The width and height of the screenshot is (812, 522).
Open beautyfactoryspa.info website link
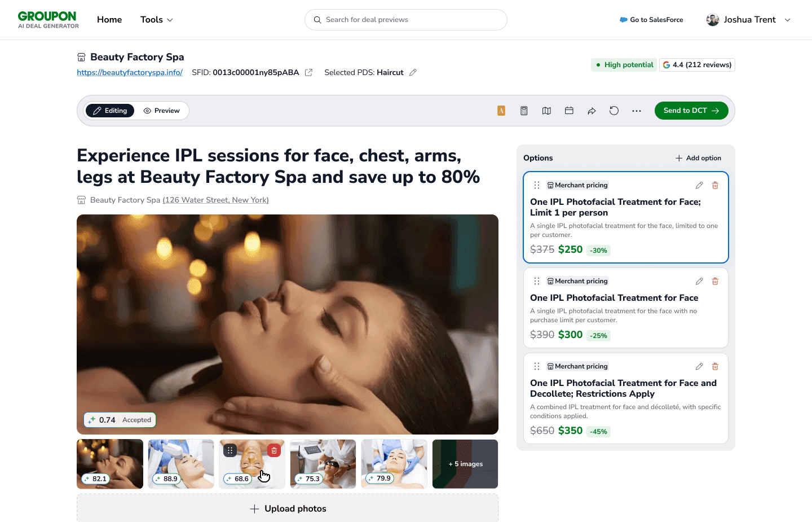tap(130, 72)
